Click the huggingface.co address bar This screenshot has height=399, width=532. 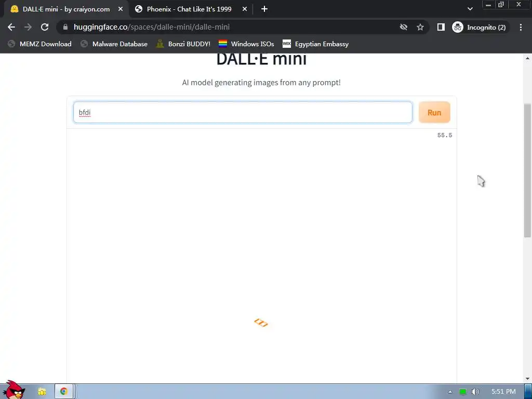[x=228, y=27]
